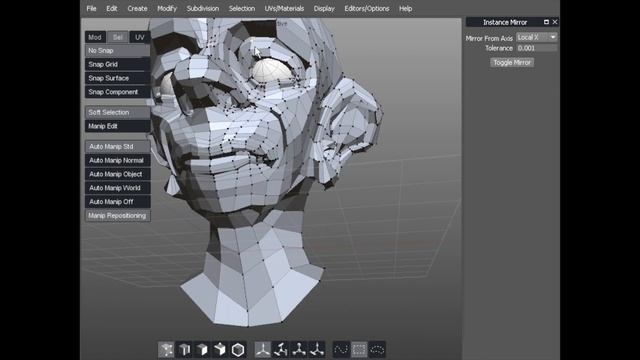The width and height of the screenshot is (640, 360).
Task: Select the face selection mode icon
Action: coord(202,350)
